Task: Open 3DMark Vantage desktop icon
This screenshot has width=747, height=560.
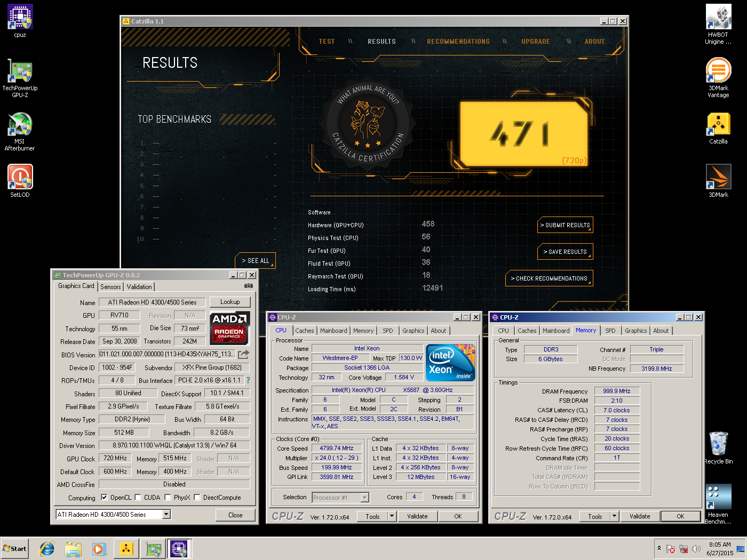Action: (718, 77)
